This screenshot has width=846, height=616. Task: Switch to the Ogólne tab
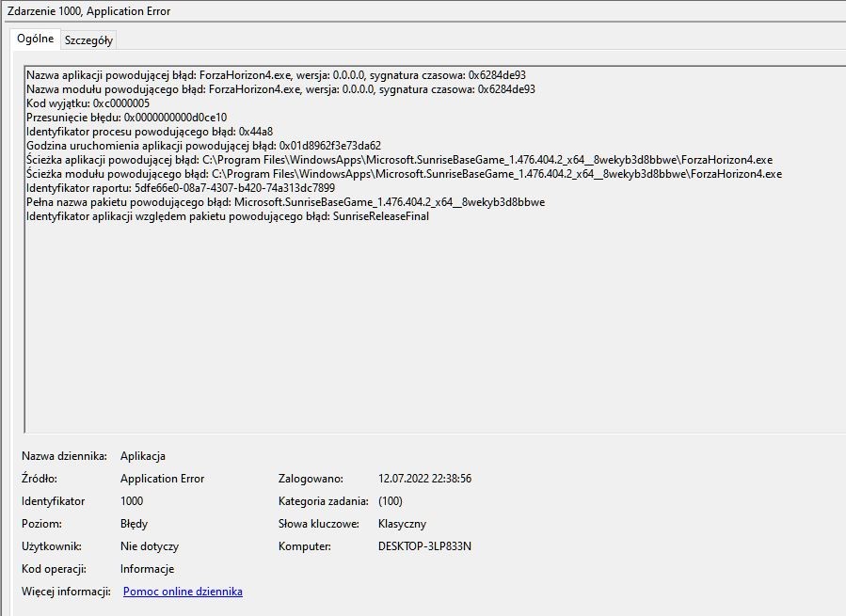tap(35, 39)
